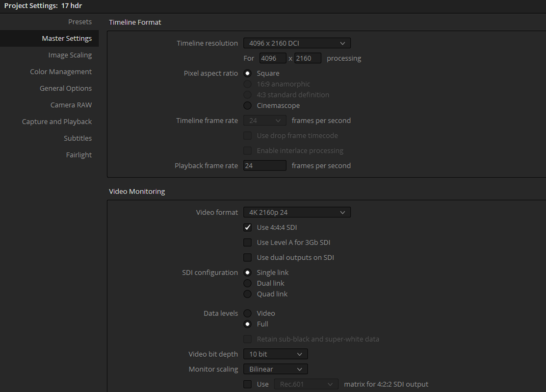Select 4:3 standard definition aspect ratio
Screen dimensions: 546x392
coord(248,95)
